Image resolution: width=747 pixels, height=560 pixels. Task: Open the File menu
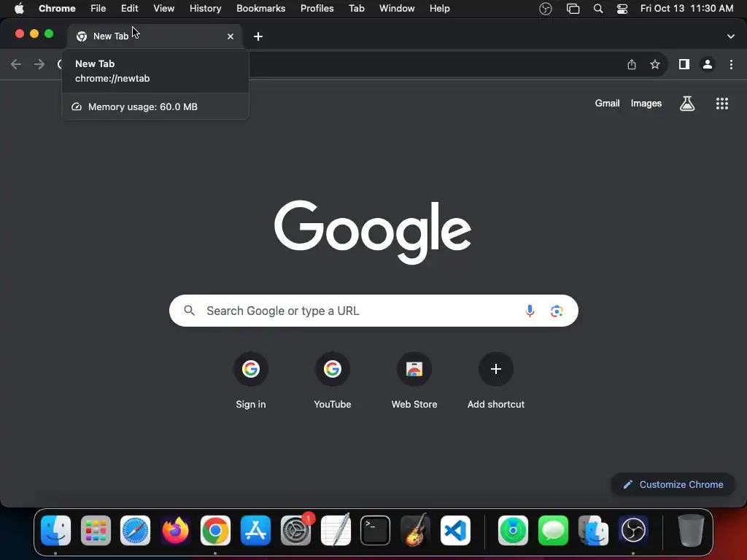98,9
